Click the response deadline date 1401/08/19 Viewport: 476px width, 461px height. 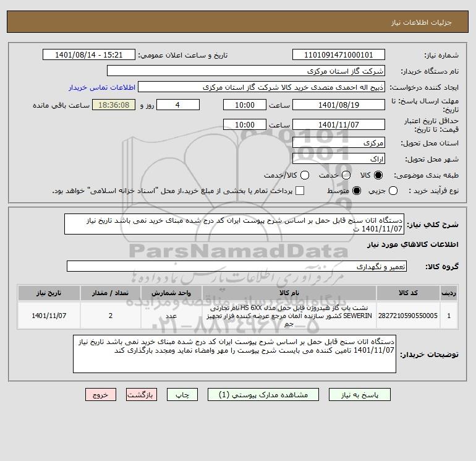339,105
